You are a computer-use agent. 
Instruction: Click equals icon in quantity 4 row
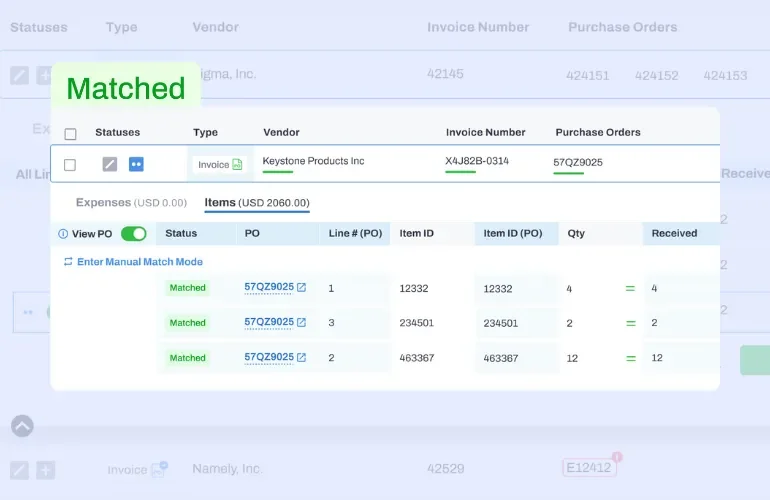click(x=630, y=288)
